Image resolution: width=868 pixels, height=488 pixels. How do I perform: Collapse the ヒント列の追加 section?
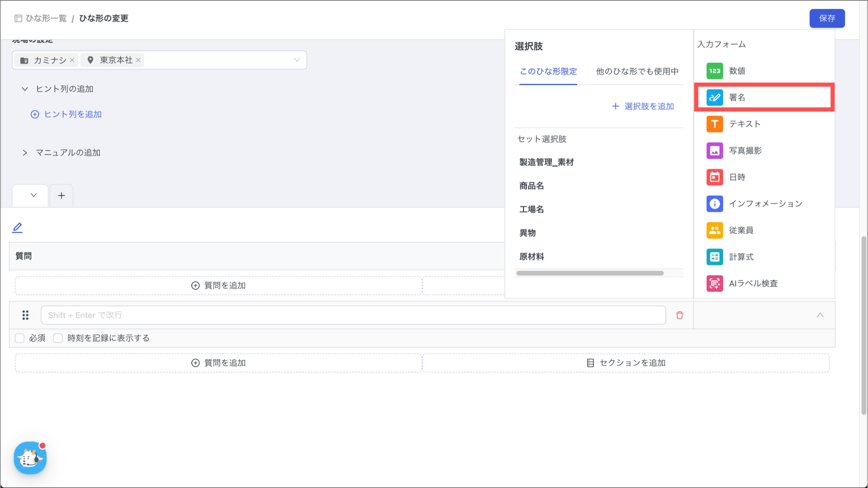click(x=25, y=89)
